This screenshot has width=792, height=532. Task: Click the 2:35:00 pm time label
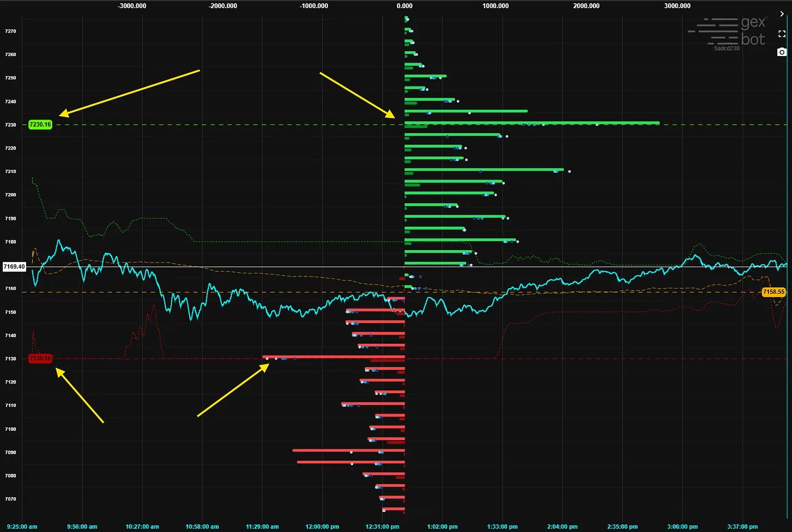(622, 527)
